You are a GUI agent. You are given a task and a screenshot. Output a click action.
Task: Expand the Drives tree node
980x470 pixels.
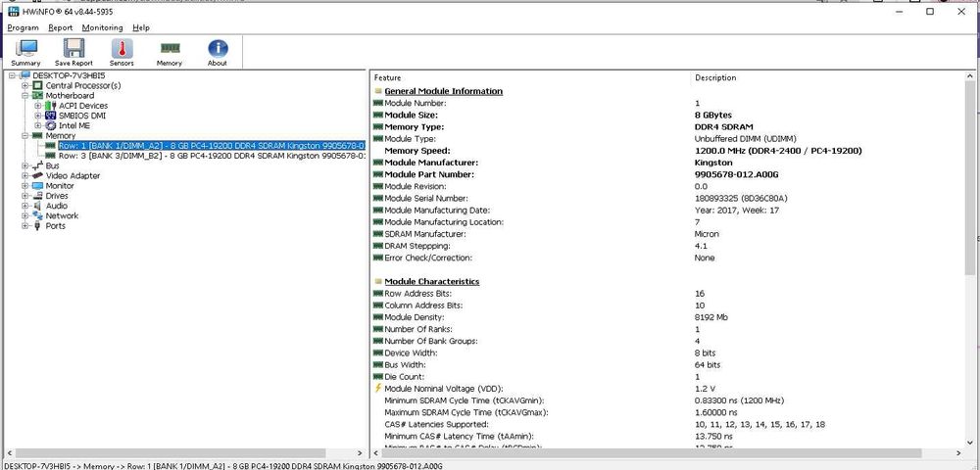click(x=25, y=196)
